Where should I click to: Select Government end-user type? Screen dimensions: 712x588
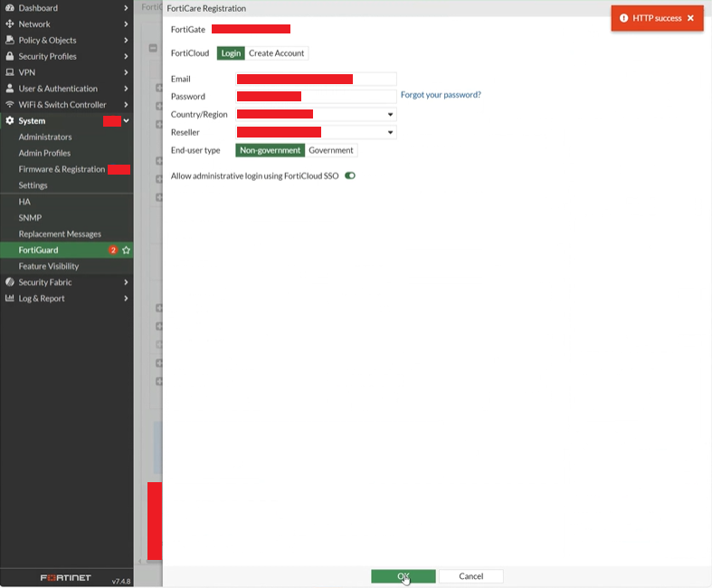click(x=331, y=150)
